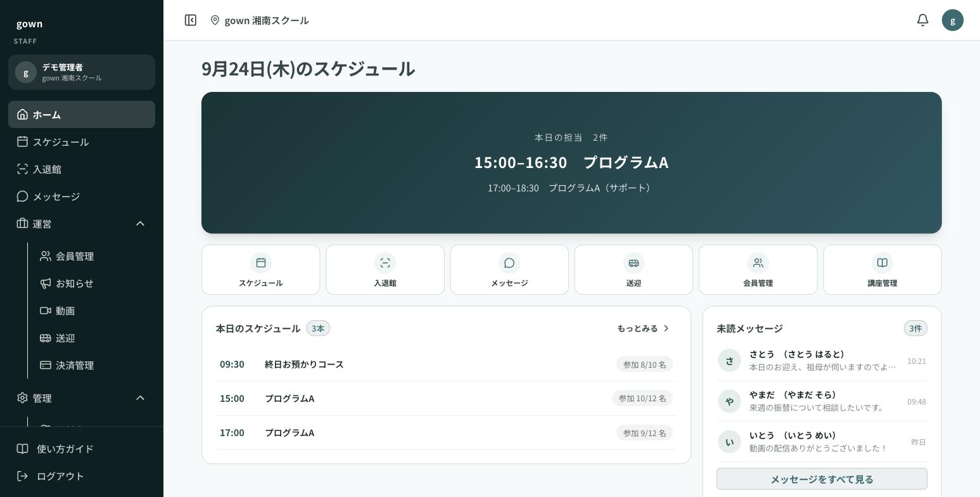The image size is (980, 497).
Task: Click the speech bubble icon beside メッセージ in sidebar
Action: (23, 197)
